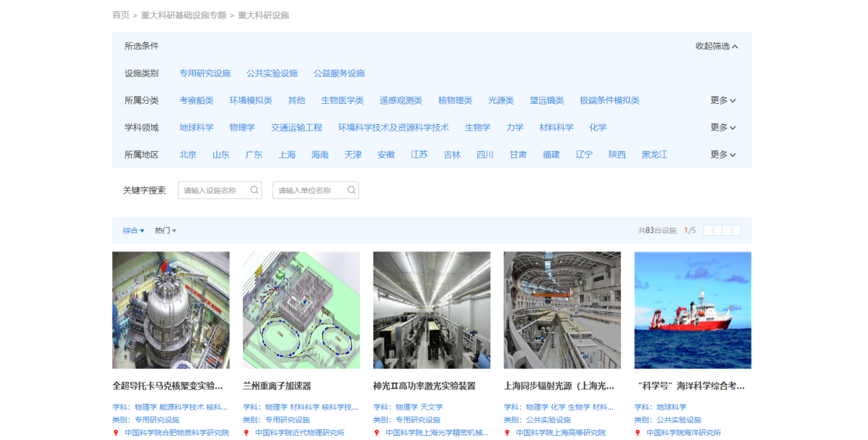Open the 兰州重离子加速器 title link
This screenshot has height=440, width=868.
tap(277, 386)
